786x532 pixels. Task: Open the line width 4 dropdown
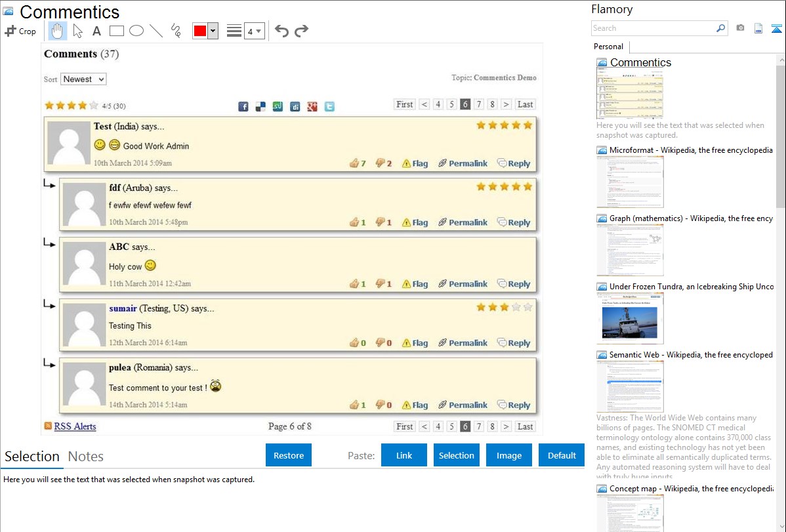click(x=255, y=31)
